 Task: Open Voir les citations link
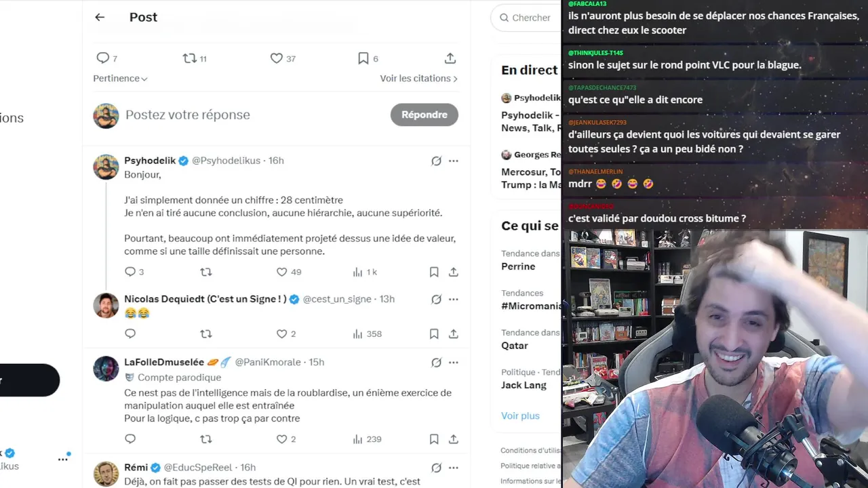coord(419,79)
